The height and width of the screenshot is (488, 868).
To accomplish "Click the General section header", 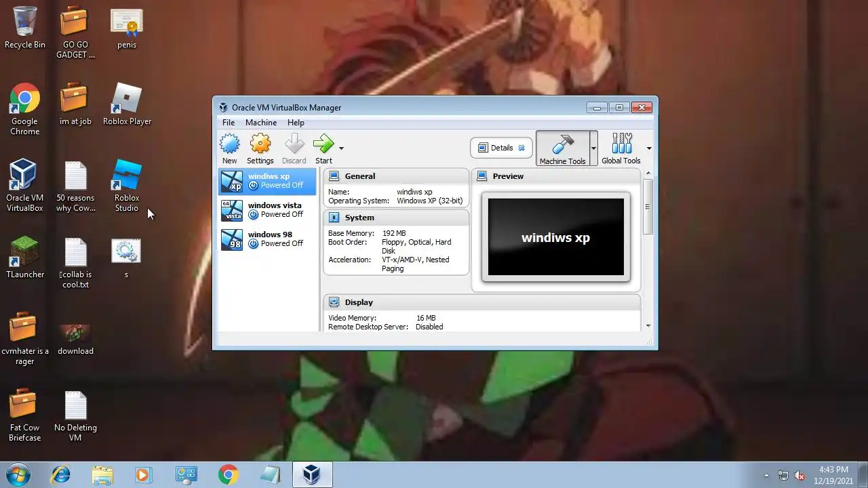I will pos(396,176).
